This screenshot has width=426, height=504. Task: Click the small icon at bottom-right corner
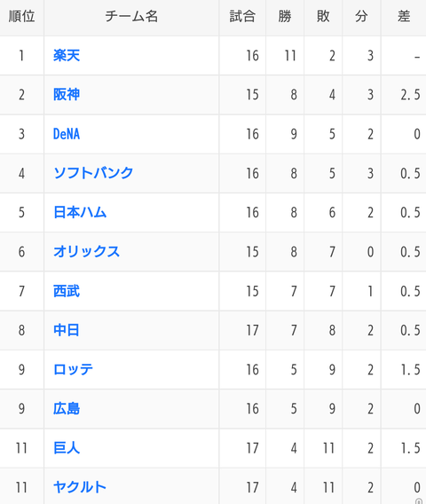pyautogui.click(x=418, y=501)
